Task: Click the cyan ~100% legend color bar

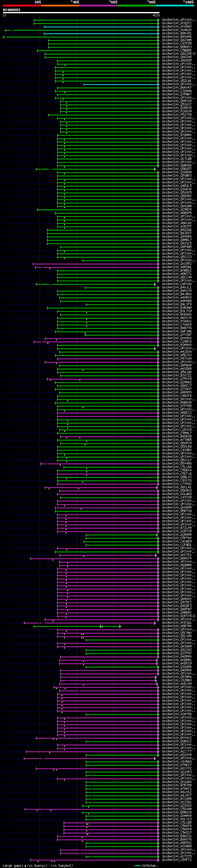Action: point(175,6)
